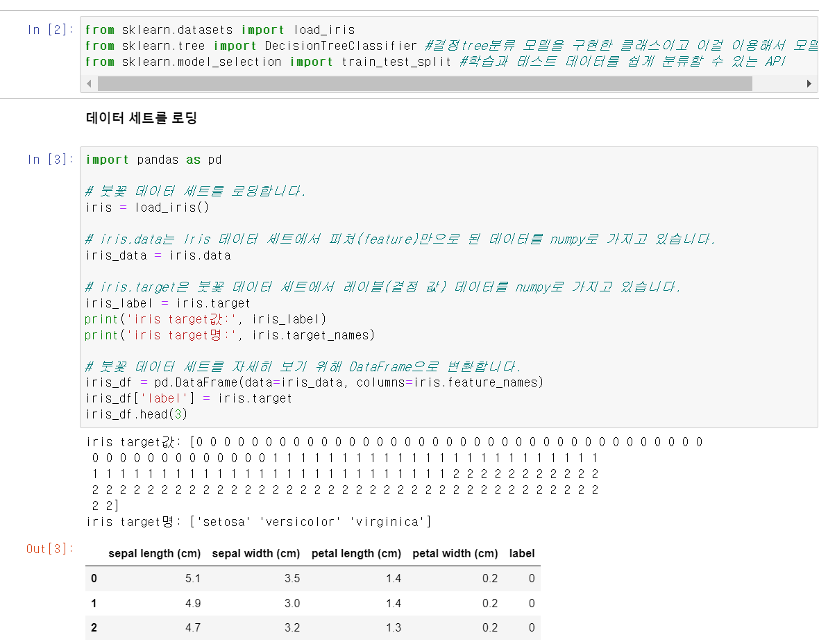The image size is (819, 644).
Task: Click the sepal length value 5.1
Action: click(x=193, y=578)
